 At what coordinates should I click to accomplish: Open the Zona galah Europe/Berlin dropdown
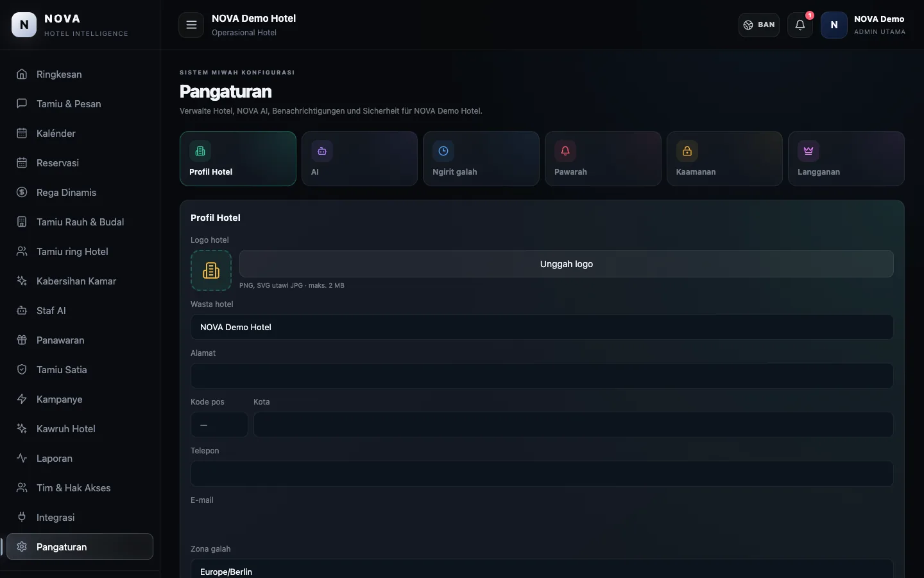coord(542,570)
